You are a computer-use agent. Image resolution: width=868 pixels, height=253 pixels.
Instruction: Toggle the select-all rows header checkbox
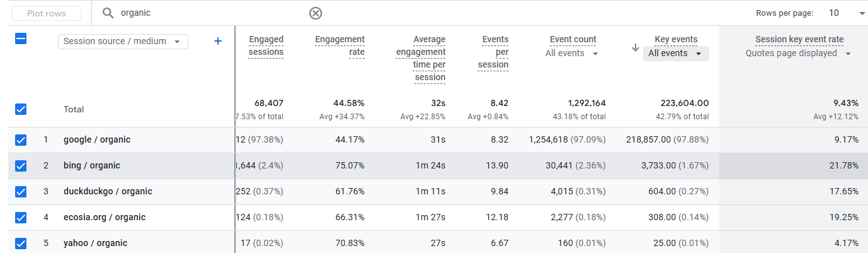(21, 39)
